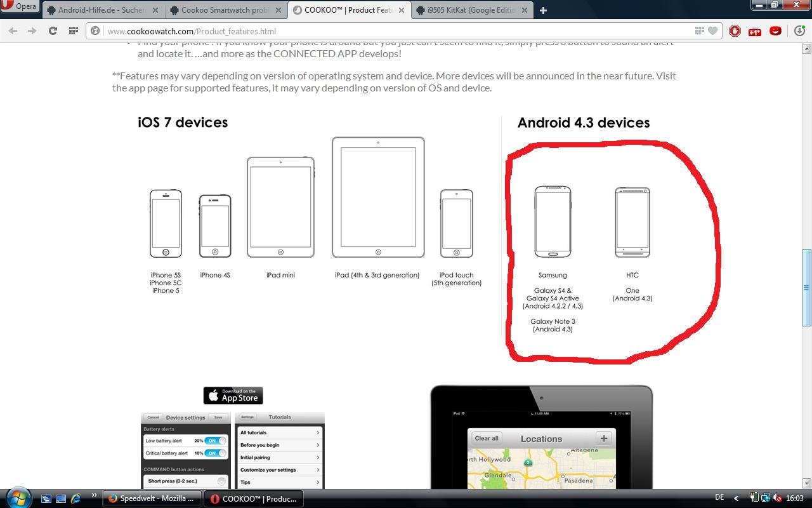Expand the Customize your settings row chevron
812x508 pixels.
click(x=318, y=470)
